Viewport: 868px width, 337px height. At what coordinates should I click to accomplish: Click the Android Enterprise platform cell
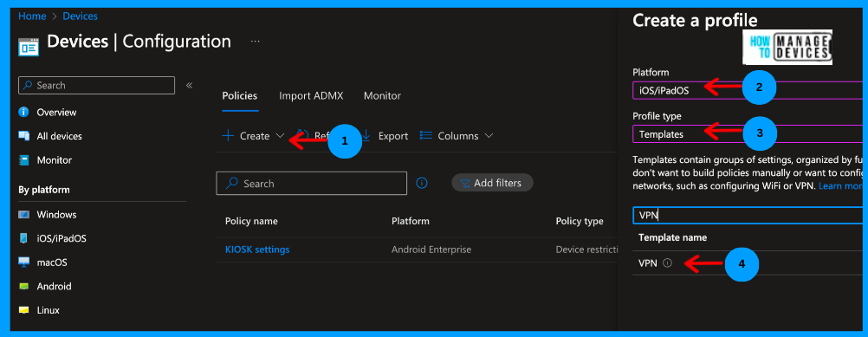[x=431, y=250]
